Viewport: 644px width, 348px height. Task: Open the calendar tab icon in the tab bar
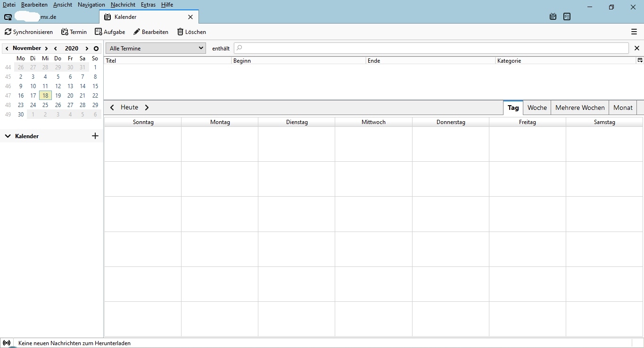(x=553, y=17)
